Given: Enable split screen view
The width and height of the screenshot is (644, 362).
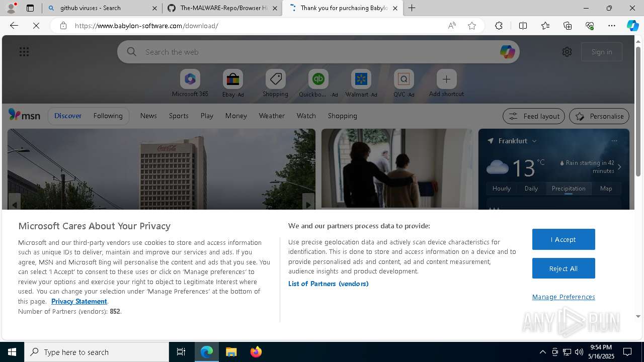Looking at the screenshot, I should pyautogui.click(x=523, y=26).
